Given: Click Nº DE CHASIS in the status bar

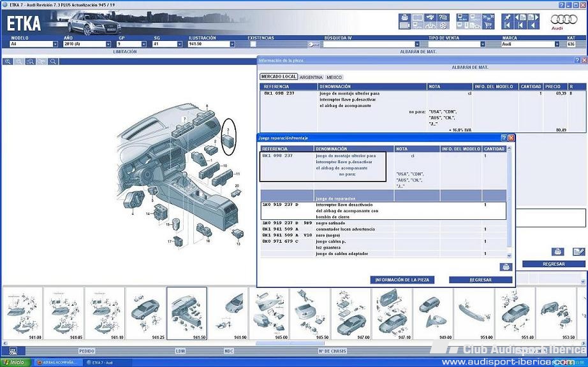Looking at the screenshot, I should [x=333, y=351].
